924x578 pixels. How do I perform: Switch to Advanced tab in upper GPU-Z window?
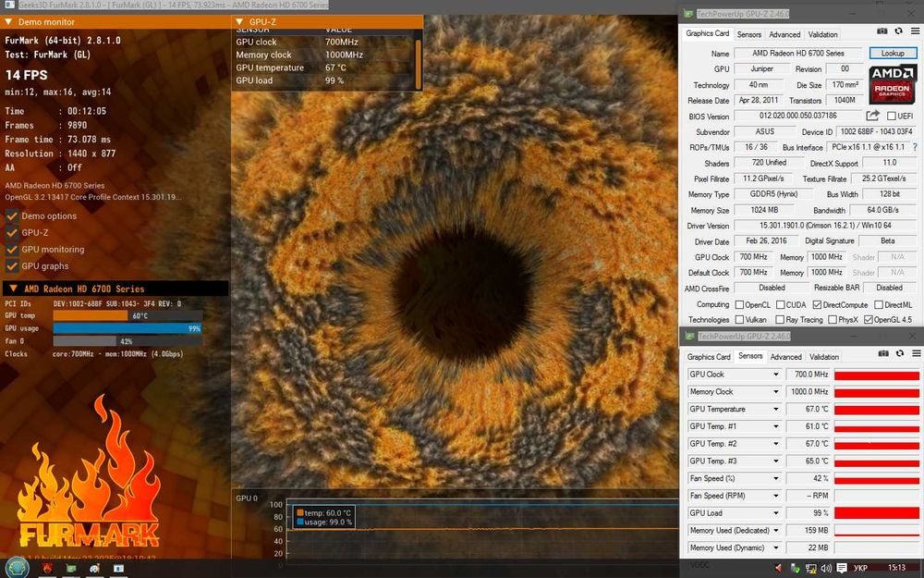[784, 35]
